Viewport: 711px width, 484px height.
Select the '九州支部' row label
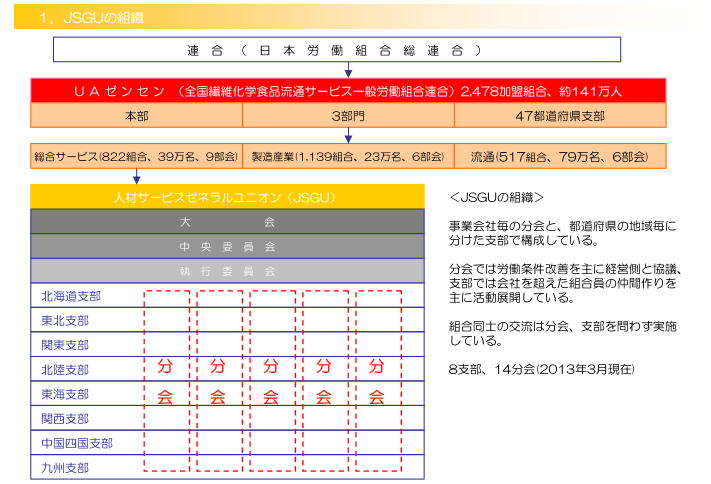(65, 468)
